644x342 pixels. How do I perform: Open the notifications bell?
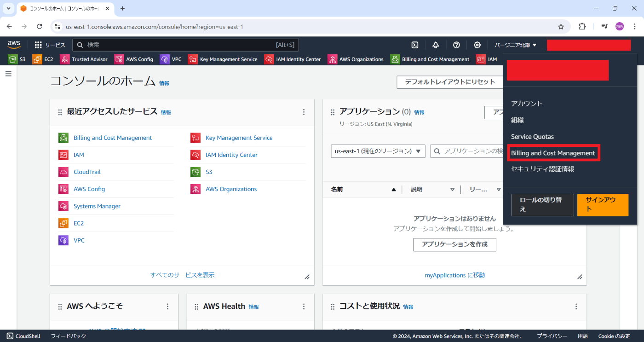coord(436,45)
